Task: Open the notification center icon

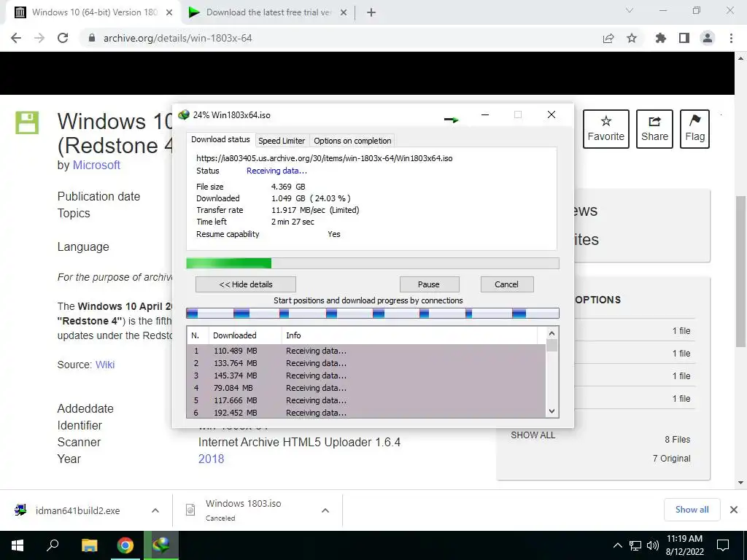Action: pyautogui.click(x=723, y=545)
